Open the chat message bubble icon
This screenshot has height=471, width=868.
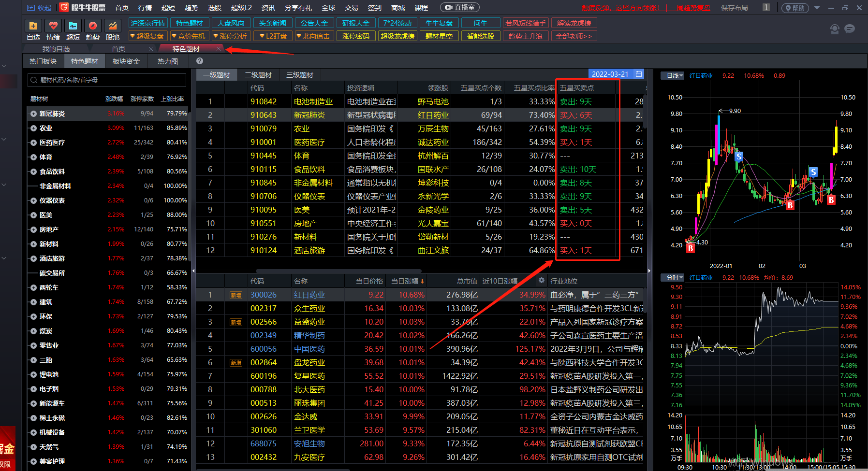pos(850,29)
